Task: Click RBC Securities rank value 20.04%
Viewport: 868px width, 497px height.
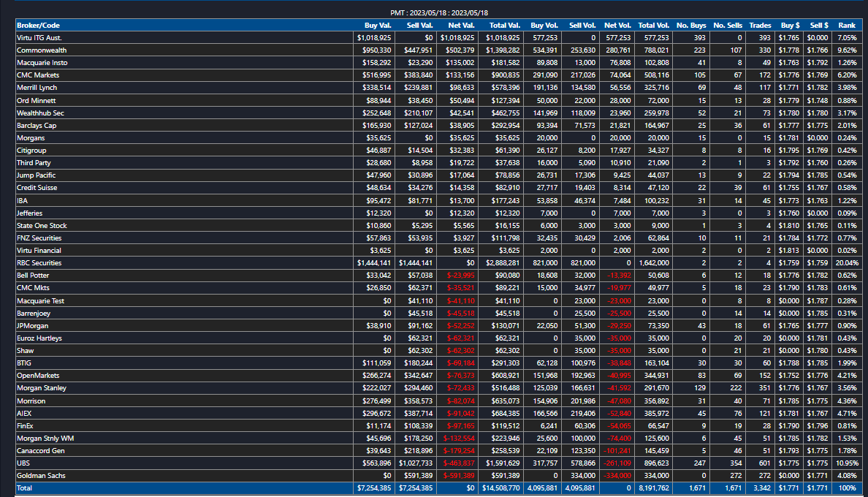Action: click(847, 263)
